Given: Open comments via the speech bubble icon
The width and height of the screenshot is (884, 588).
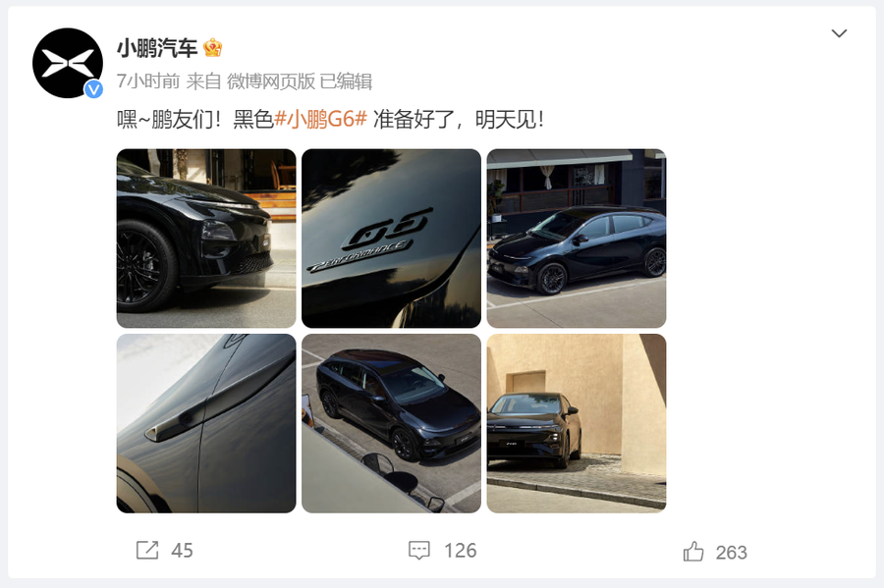Looking at the screenshot, I should [x=418, y=551].
